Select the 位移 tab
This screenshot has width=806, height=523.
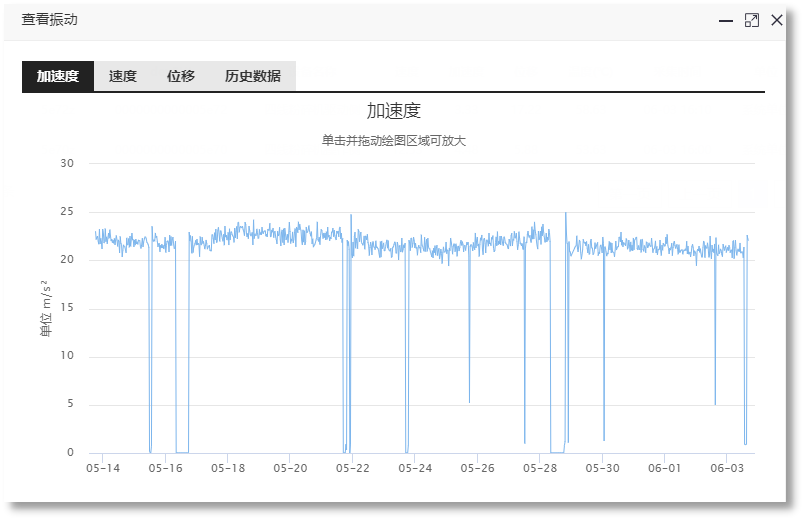[181, 76]
